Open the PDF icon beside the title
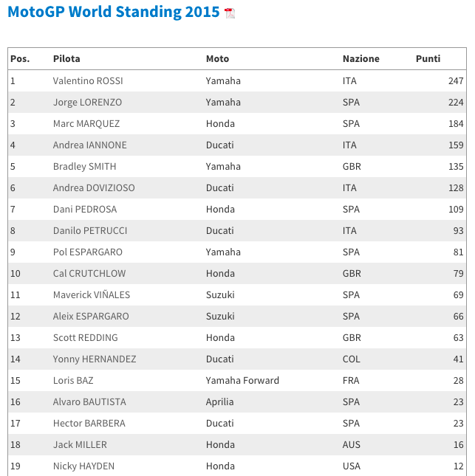 tap(230, 13)
